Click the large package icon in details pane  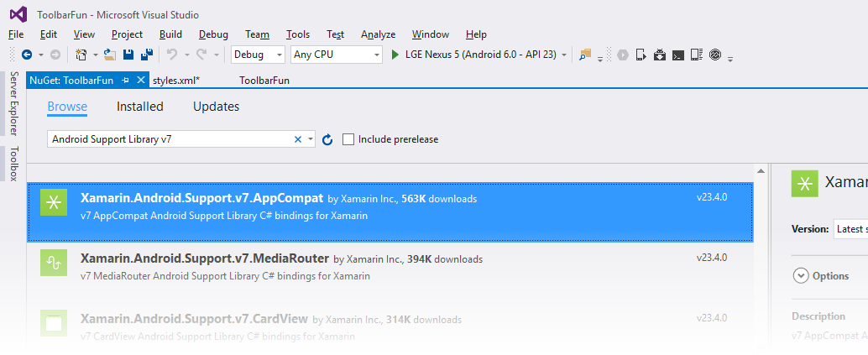coord(805,184)
